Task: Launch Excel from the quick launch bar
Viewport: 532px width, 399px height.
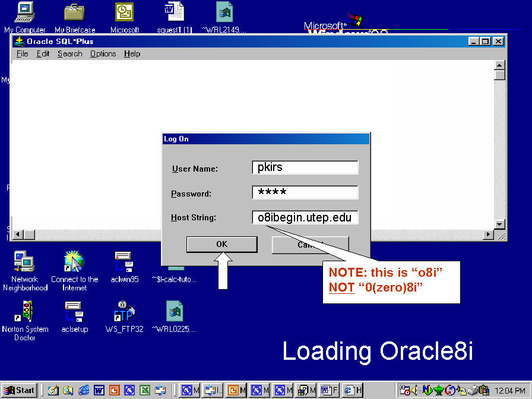Action: (x=145, y=390)
